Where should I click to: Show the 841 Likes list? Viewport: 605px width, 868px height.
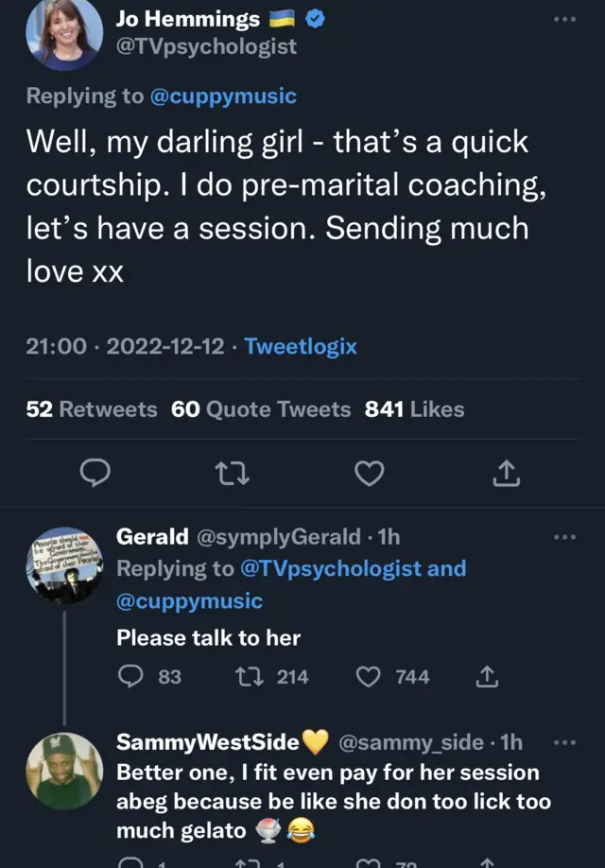[x=414, y=409]
